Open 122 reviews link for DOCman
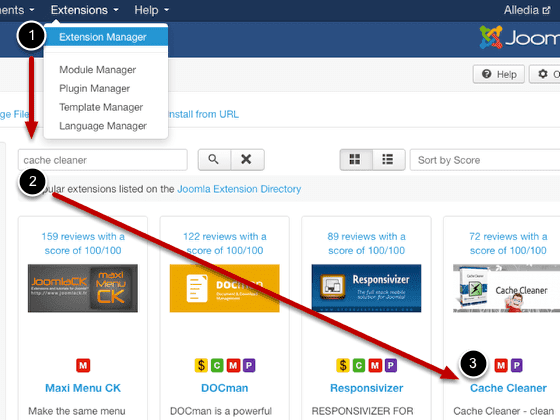 pyautogui.click(x=225, y=243)
